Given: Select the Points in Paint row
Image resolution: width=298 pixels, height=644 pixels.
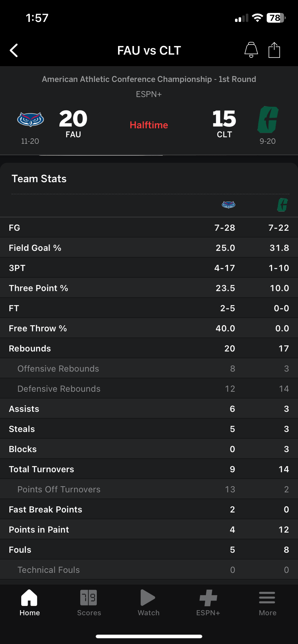Looking at the screenshot, I should (x=149, y=529).
